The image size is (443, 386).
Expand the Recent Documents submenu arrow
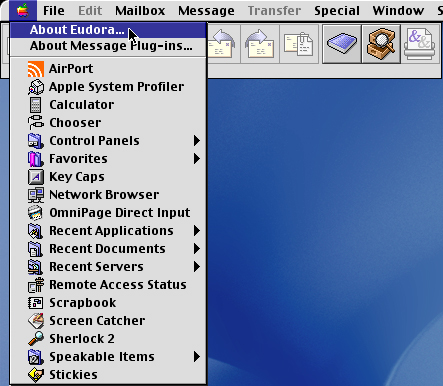[x=197, y=249]
